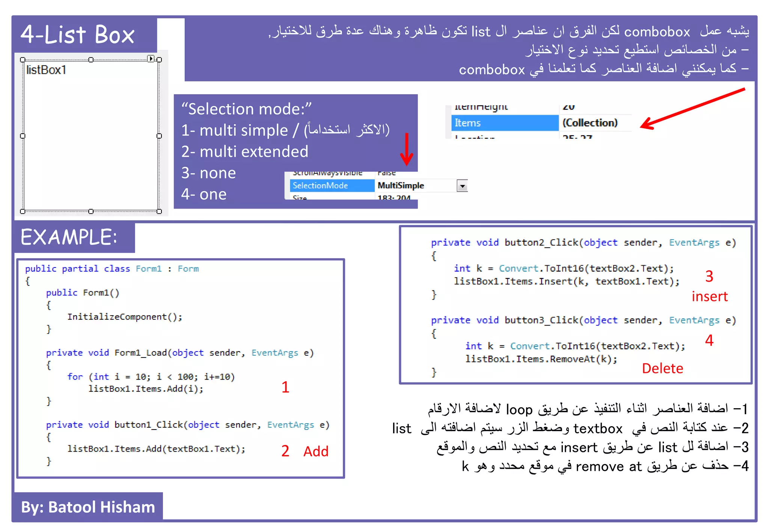Click the "3- none" line
The height and width of the screenshot is (532, 769).
coord(208,173)
